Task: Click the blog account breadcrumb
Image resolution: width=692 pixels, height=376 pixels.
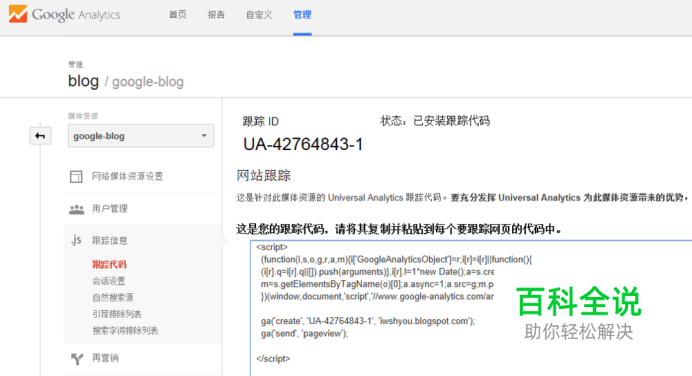Action: [83, 81]
